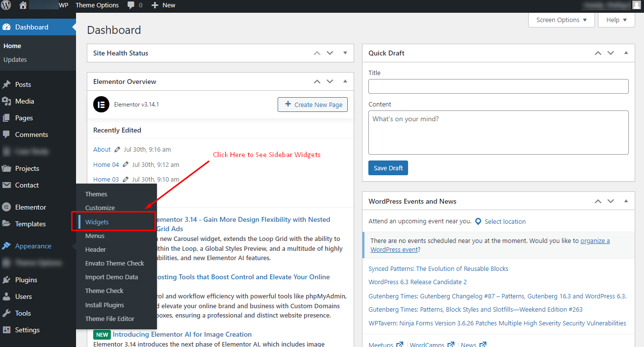Screen dimensions: 644x347
Task: Expand the Help dropdown
Action: (616, 20)
